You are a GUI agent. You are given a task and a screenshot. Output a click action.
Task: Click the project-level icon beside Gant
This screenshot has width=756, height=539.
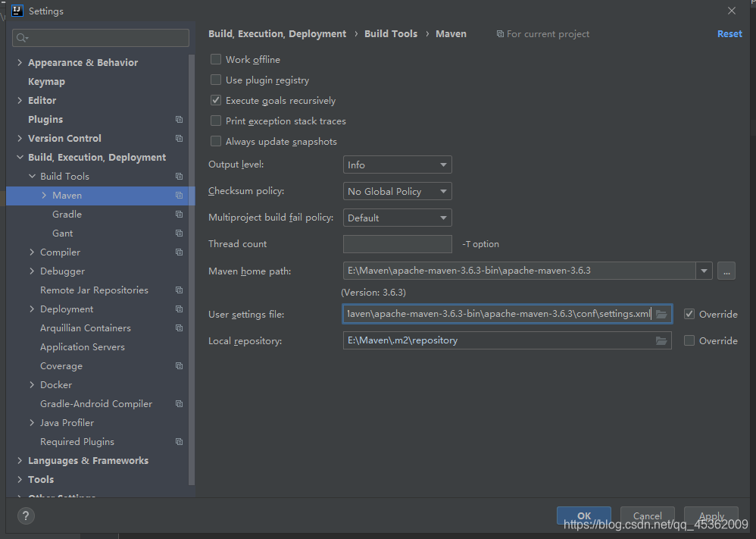click(x=179, y=233)
